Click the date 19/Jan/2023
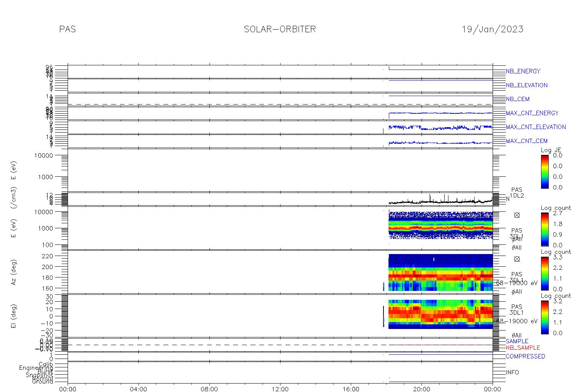This screenshot has width=581, height=392. (x=493, y=29)
